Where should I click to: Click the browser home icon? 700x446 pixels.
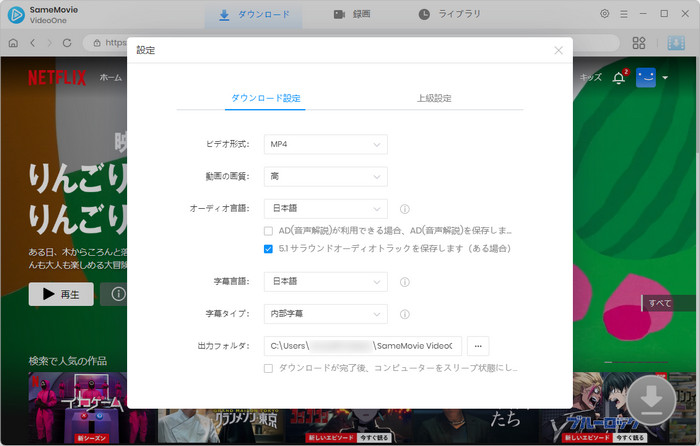pos(13,43)
